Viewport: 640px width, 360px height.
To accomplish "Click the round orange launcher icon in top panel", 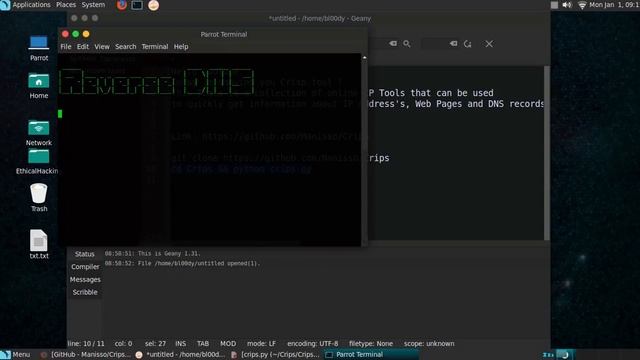I will [x=153, y=5].
